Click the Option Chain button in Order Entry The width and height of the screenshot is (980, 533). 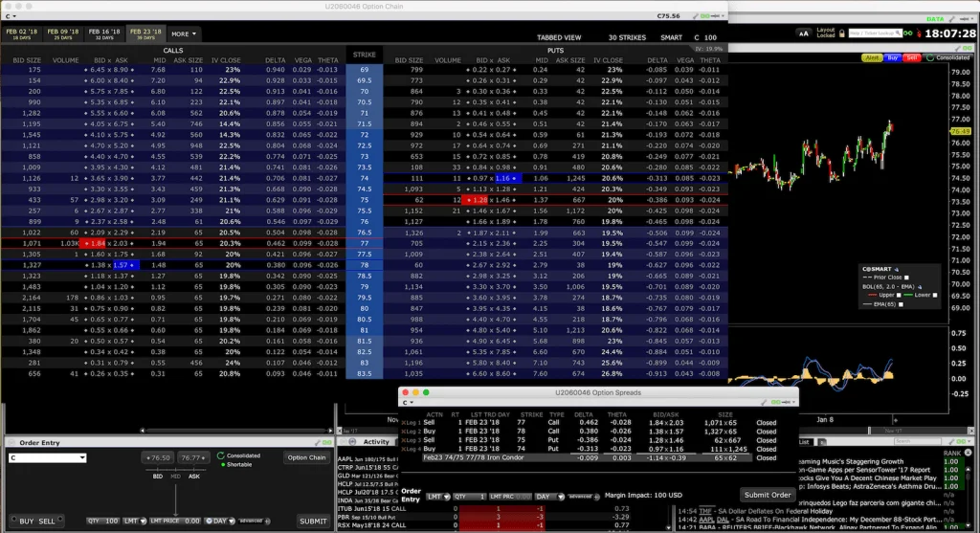pyautogui.click(x=306, y=458)
